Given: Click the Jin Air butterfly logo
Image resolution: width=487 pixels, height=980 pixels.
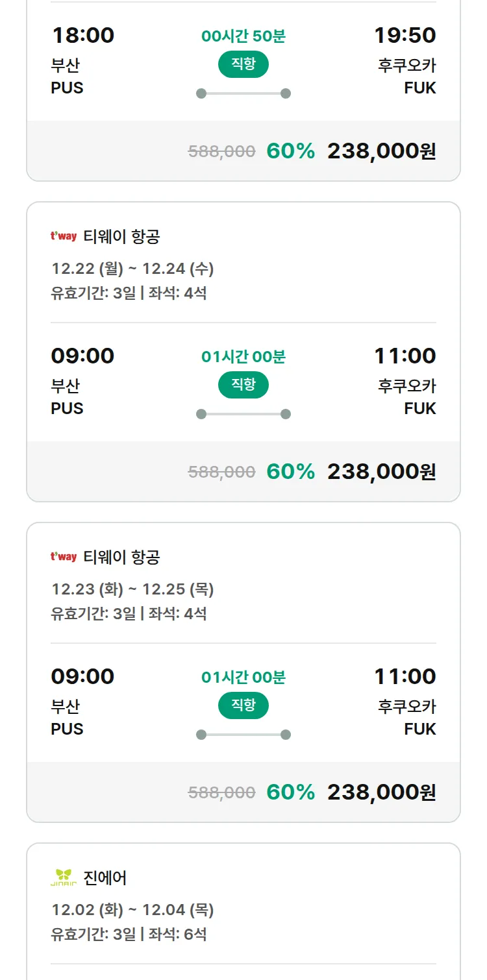Looking at the screenshot, I should tap(64, 877).
